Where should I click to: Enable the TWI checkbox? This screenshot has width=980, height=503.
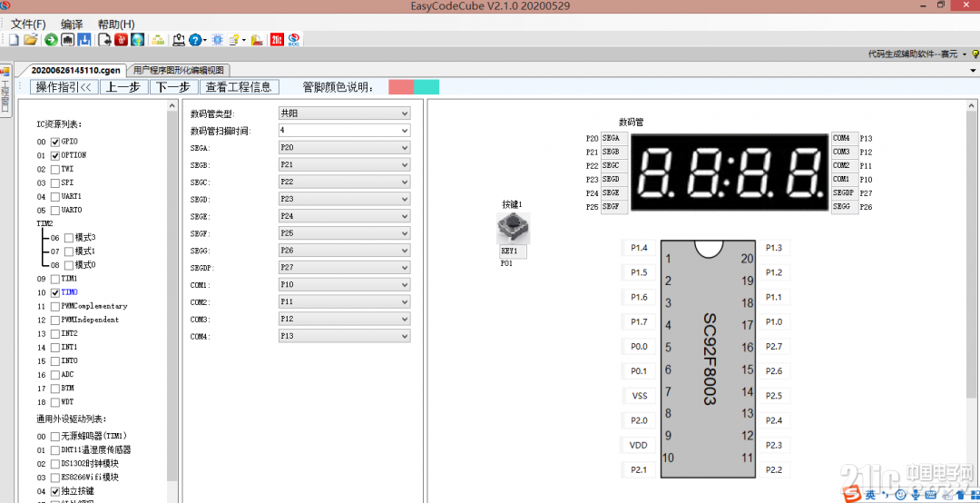(55, 170)
